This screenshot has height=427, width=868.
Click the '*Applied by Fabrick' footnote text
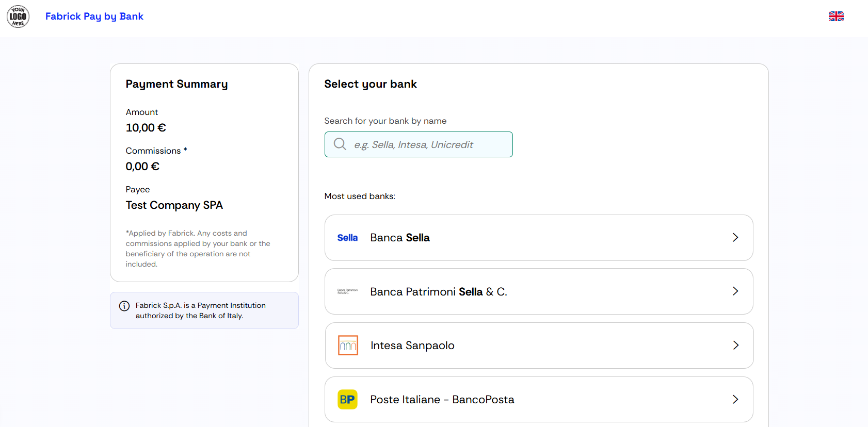tap(198, 249)
